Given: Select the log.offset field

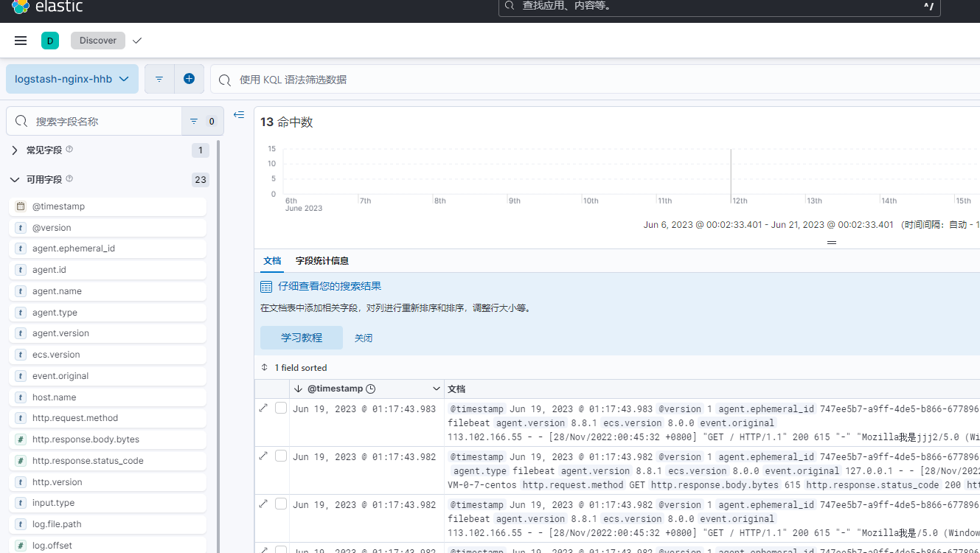Looking at the screenshot, I should pos(108,546).
